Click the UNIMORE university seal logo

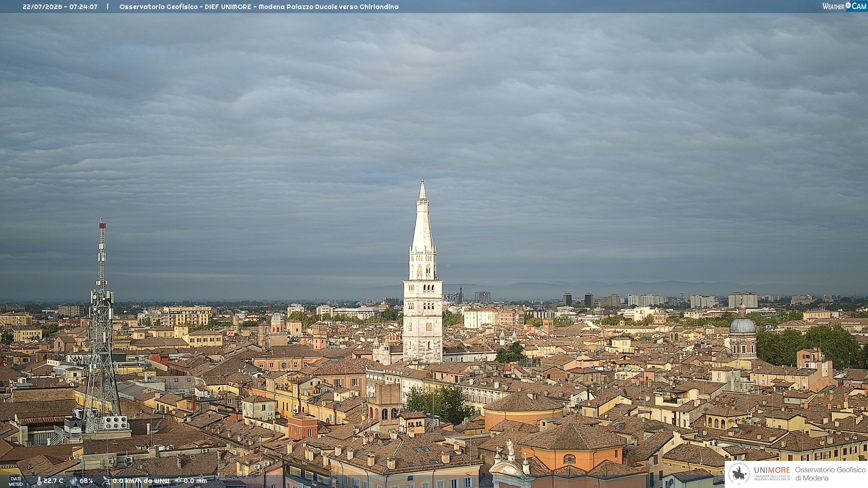tap(739, 474)
